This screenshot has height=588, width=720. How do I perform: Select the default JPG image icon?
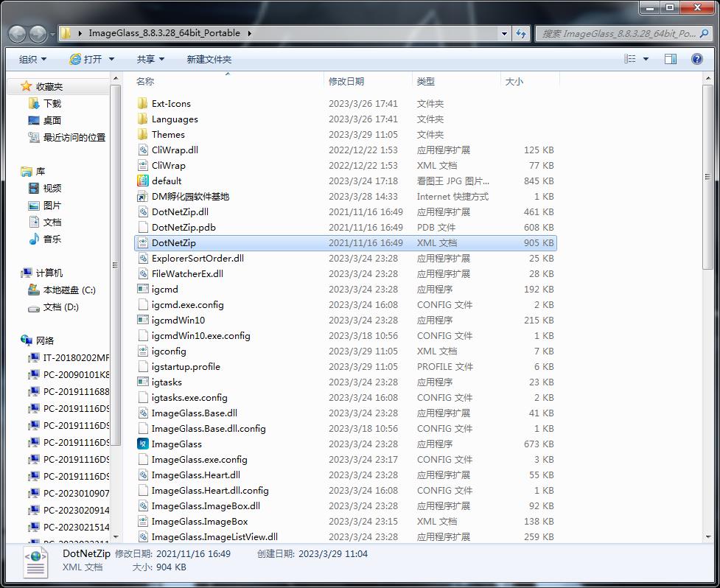[143, 181]
